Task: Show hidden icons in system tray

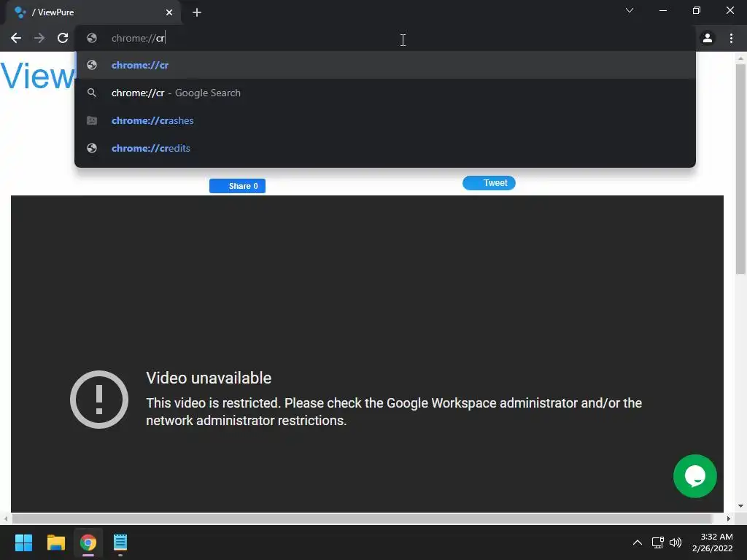Action: (x=638, y=542)
